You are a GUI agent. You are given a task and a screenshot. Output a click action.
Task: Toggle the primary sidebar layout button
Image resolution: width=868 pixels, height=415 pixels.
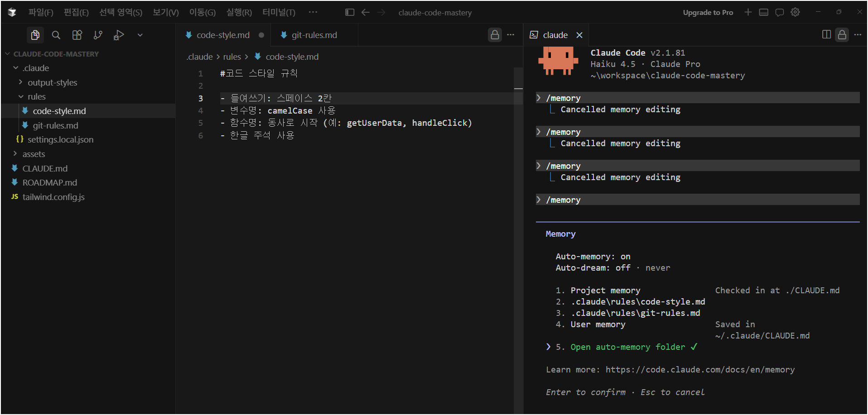coord(349,12)
